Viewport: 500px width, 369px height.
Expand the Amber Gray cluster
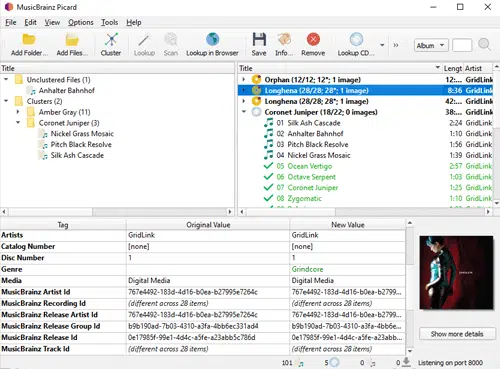18,112
